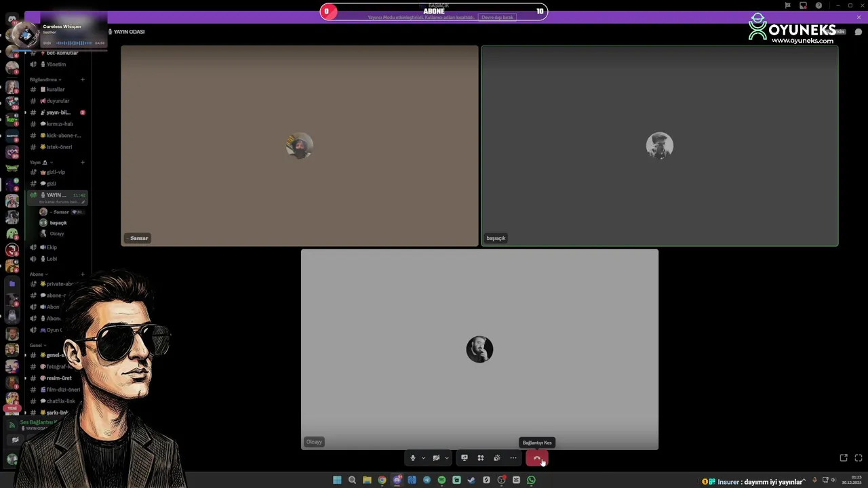Screen dimensions: 868x488
Task: Start an activity from call controls
Action: 481,458
